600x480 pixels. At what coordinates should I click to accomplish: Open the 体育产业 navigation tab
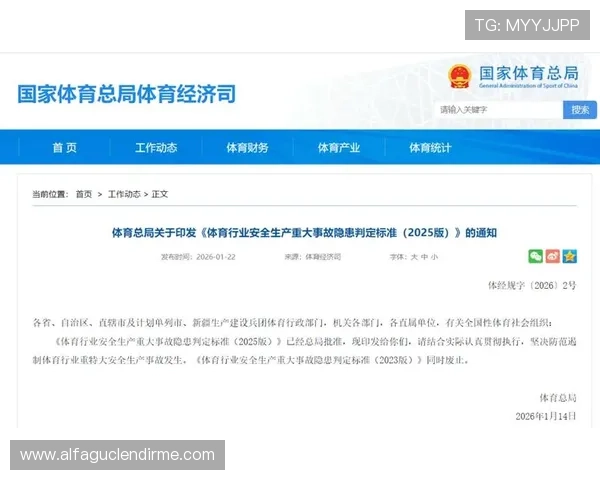click(x=339, y=148)
